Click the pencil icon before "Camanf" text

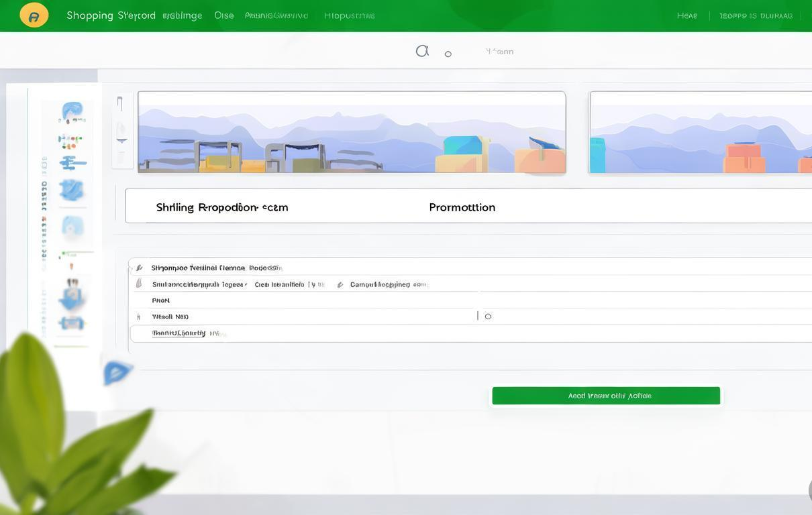[340, 284]
